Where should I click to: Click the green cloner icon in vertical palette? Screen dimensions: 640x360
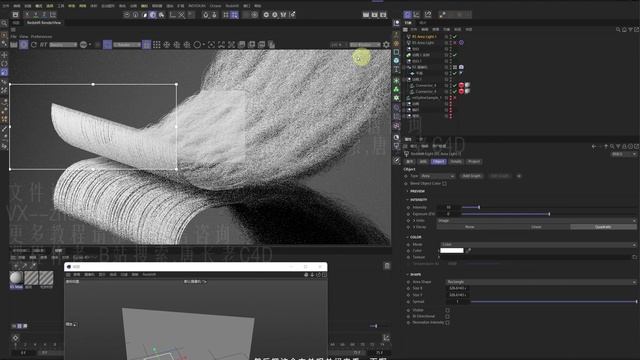pyautogui.click(x=396, y=89)
